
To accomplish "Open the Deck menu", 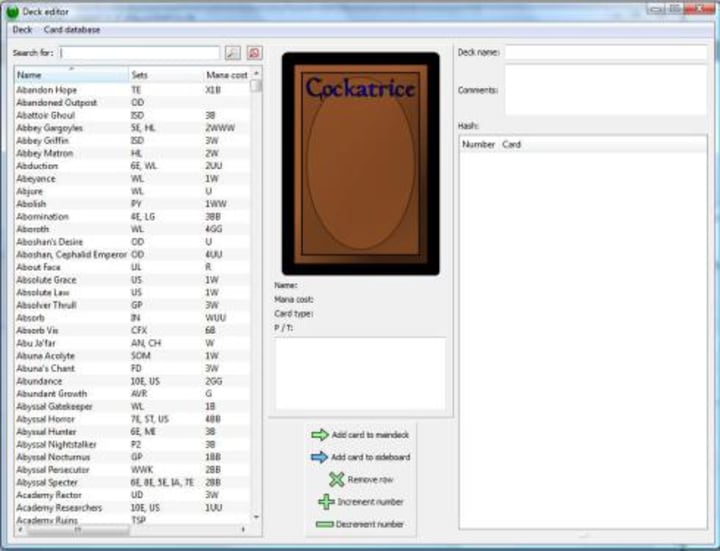I will [22, 30].
